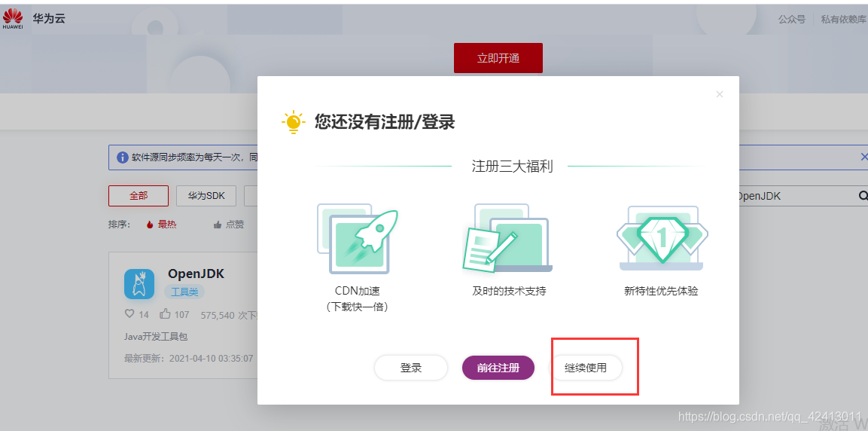Click the 新特性优先体验 diamond illustration
868x431 pixels.
pos(662,238)
